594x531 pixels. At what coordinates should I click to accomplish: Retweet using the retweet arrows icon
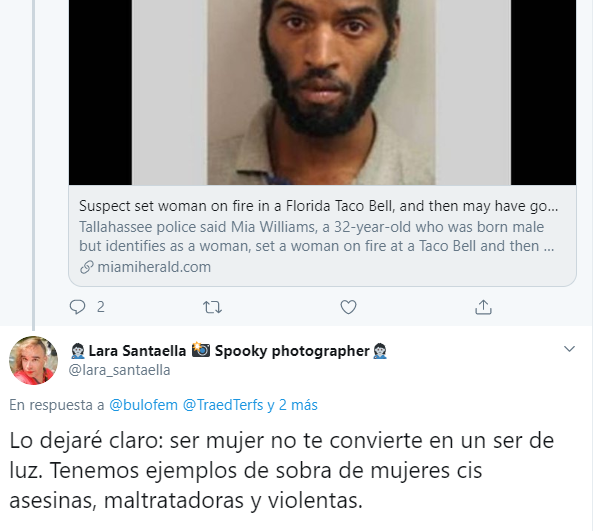(x=212, y=307)
